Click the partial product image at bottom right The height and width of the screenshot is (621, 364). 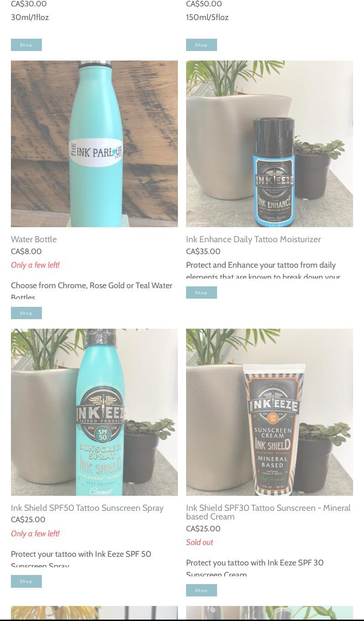269,613
